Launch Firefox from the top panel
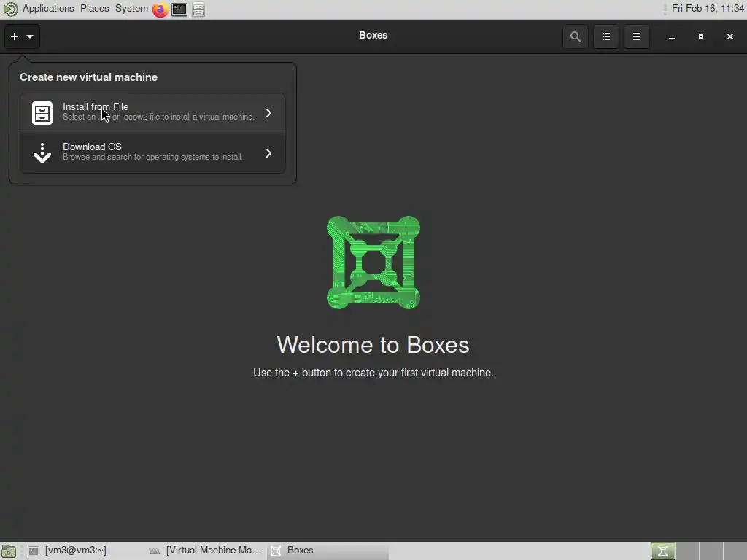The image size is (747, 560). pyautogui.click(x=160, y=9)
